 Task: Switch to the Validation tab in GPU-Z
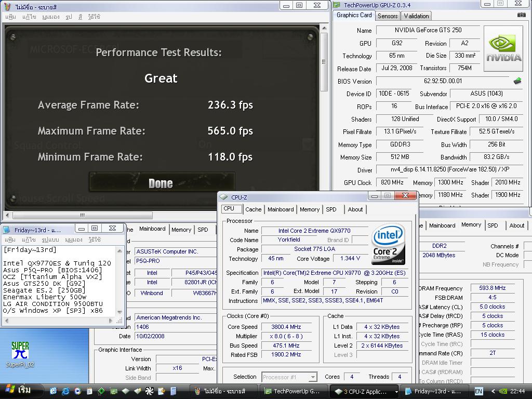(416, 16)
